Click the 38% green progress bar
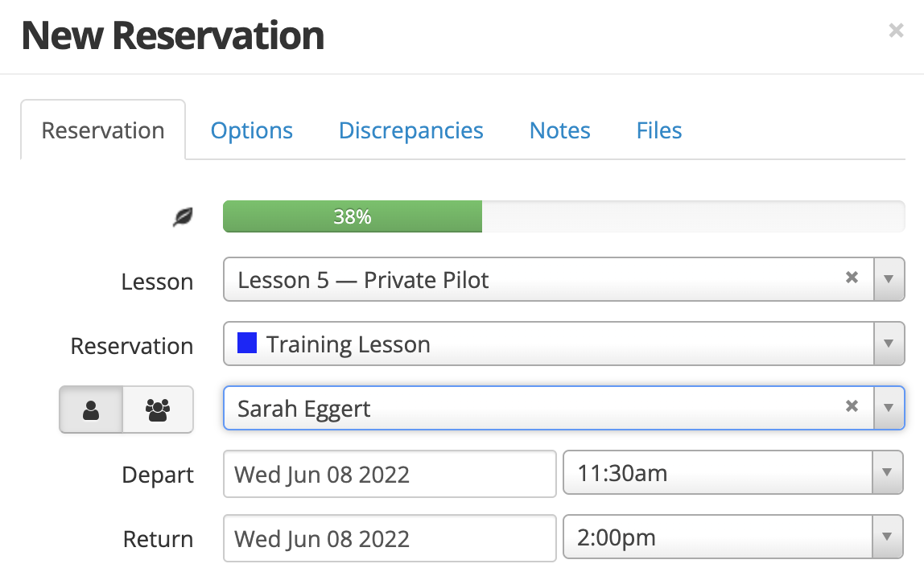The image size is (924, 568). pyautogui.click(x=353, y=216)
